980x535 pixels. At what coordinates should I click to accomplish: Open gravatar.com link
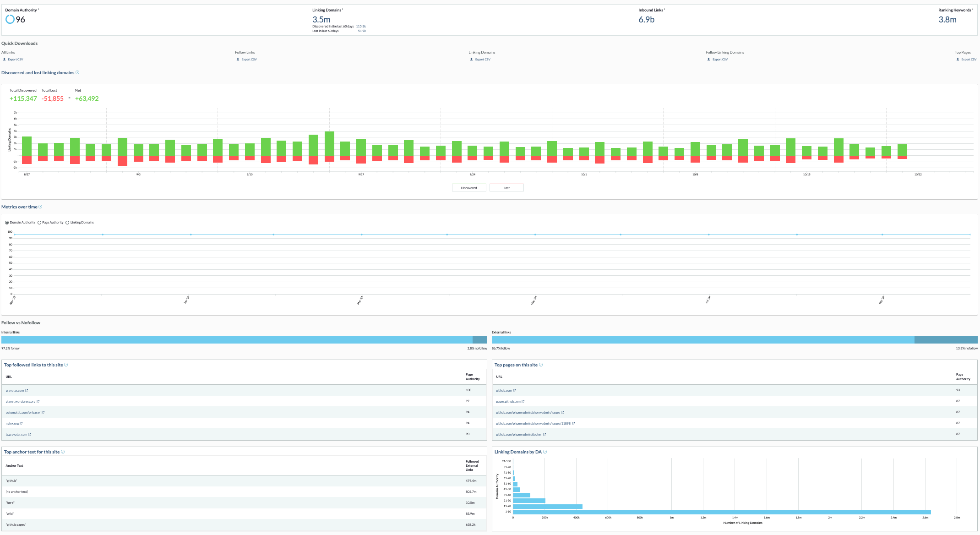15,390
